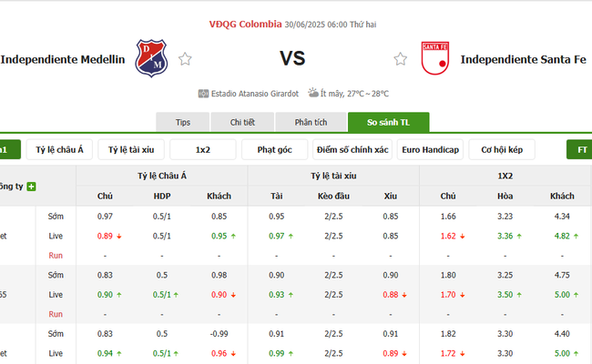Click the stadium icon near Estadio Atanasio Girardot
592x364 pixels.
tap(202, 93)
